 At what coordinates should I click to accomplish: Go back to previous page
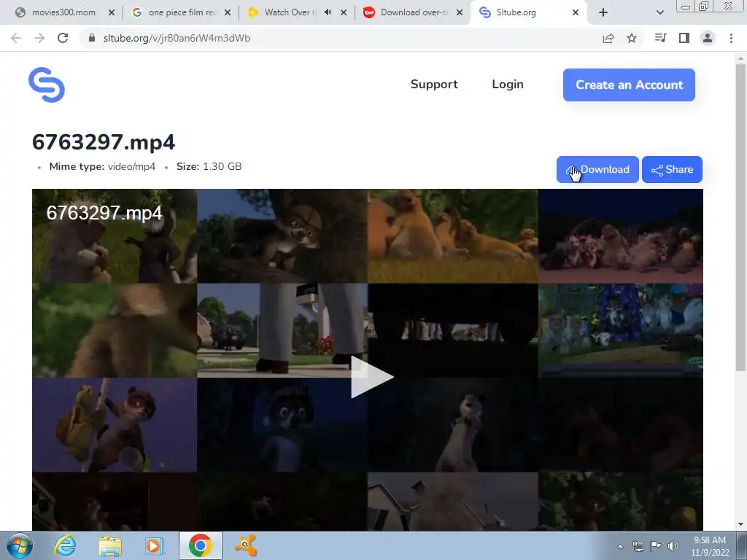(16, 38)
